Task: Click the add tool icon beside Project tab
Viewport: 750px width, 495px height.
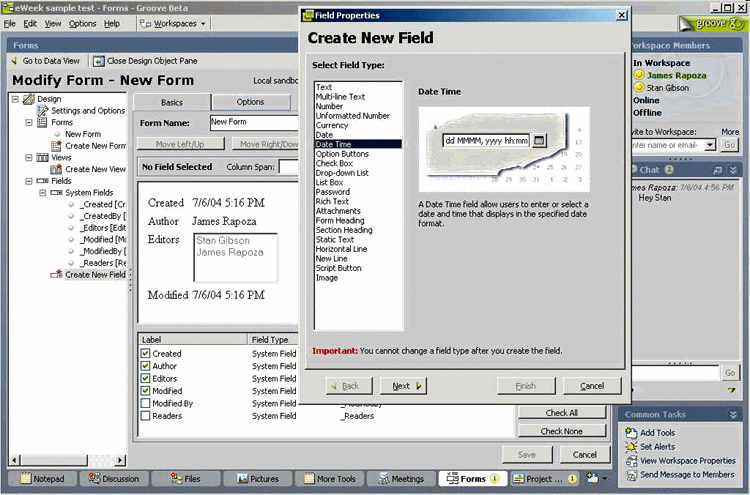Action: [592, 478]
